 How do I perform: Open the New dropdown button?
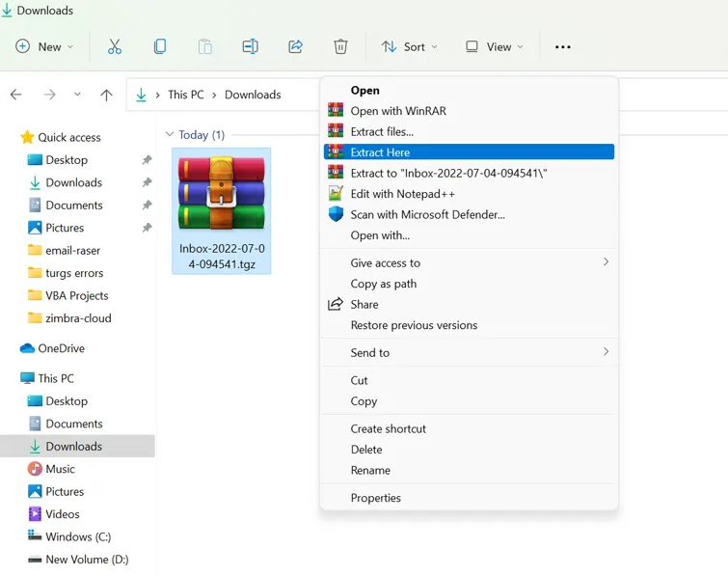pos(44,46)
